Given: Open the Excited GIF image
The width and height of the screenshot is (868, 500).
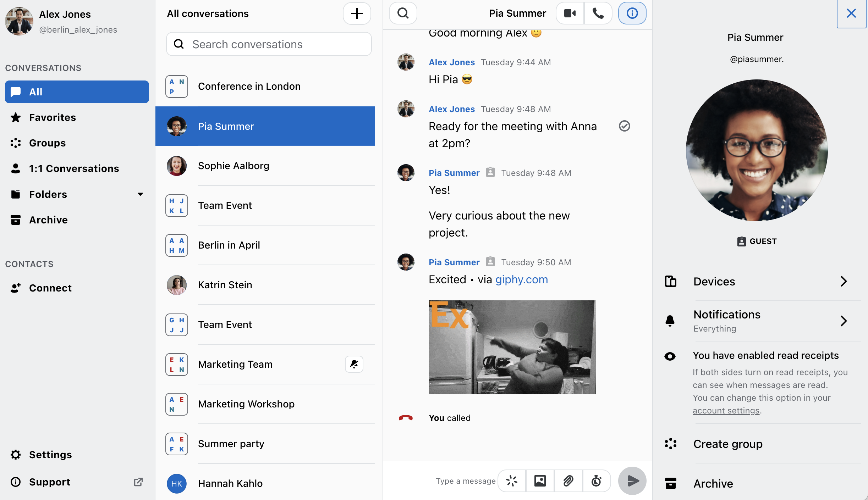Looking at the screenshot, I should tap(512, 347).
